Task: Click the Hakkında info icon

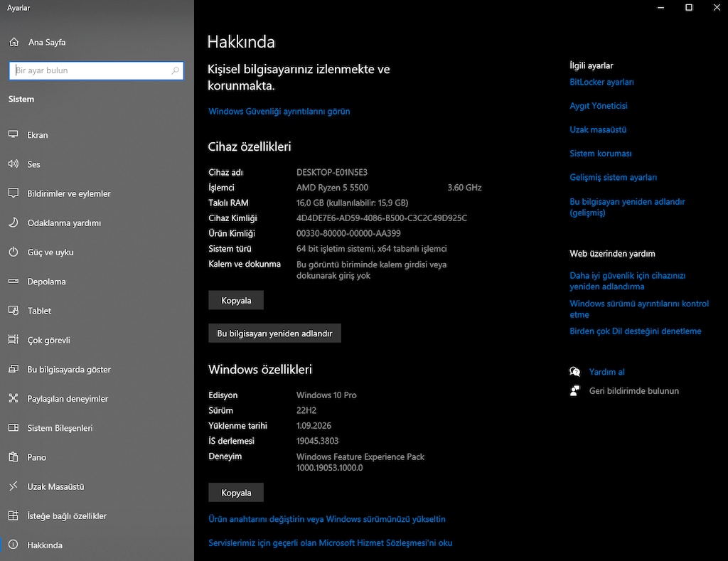Action: tap(14, 544)
